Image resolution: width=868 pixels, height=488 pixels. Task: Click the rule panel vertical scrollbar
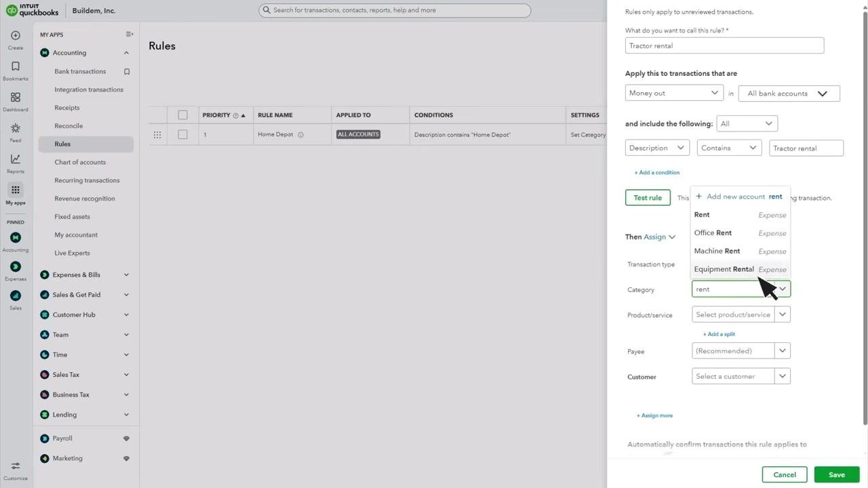point(865,217)
